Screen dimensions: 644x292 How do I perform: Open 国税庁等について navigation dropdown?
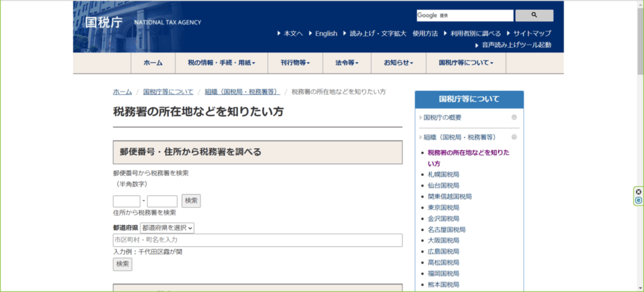point(466,63)
